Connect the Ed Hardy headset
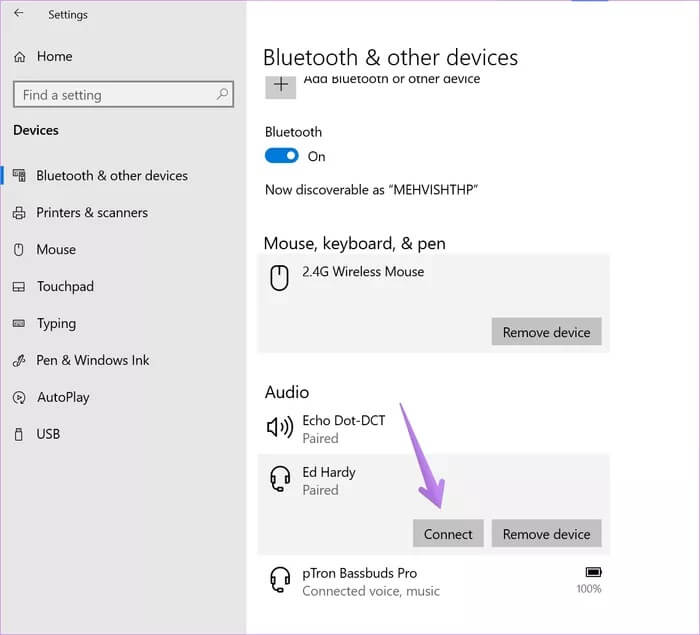700x635 pixels. (448, 534)
